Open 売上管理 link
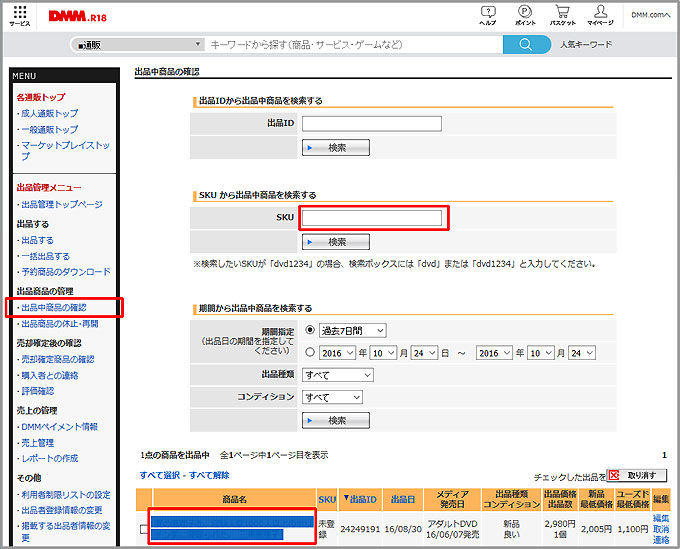The width and height of the screenshot is (680, 549). (x=37, y=443)
